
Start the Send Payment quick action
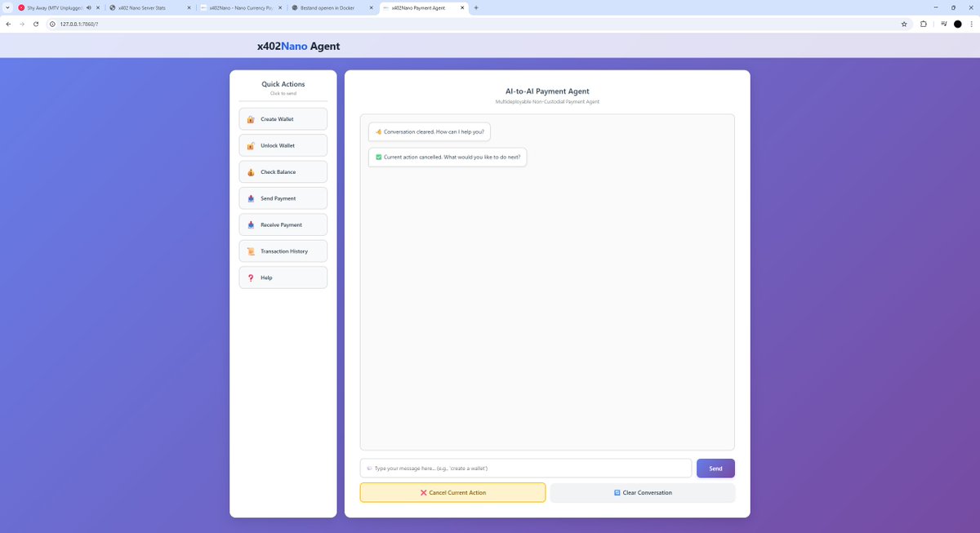click(x=283, y=198)
